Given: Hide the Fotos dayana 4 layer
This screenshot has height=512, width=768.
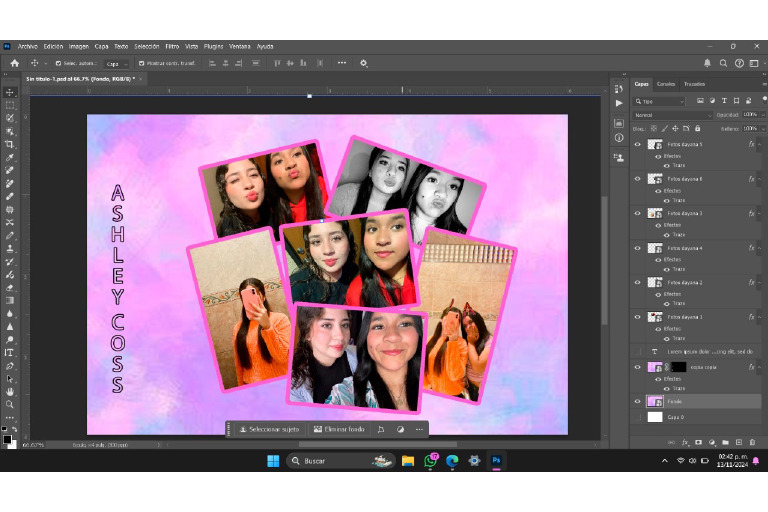Looking at the screenshot, I should (x=637, y=248).
